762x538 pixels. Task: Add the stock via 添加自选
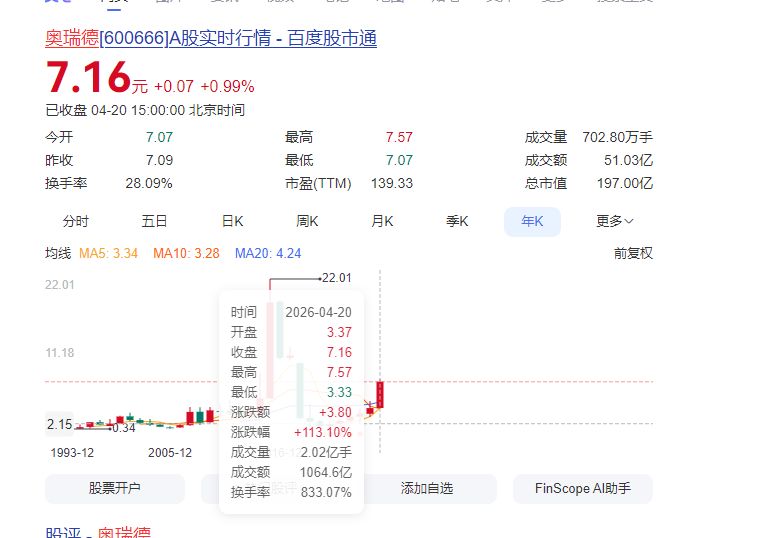tap(427, 488)
